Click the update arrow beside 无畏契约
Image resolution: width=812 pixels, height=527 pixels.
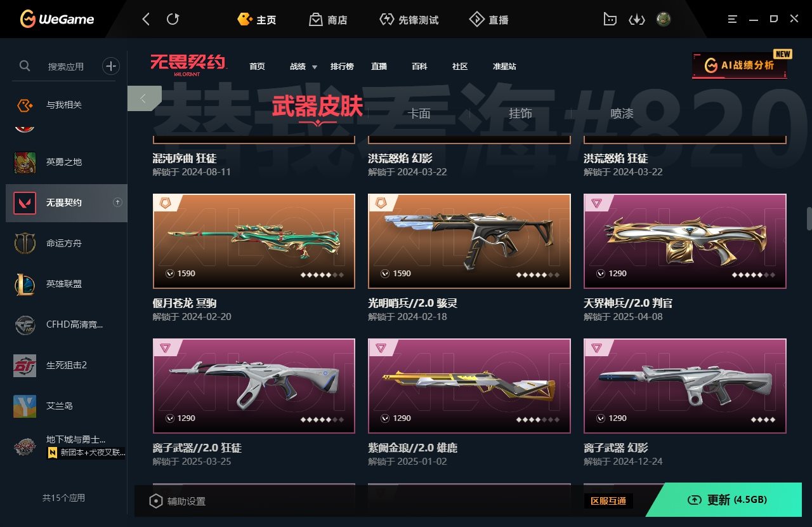(x=117, y=203)
